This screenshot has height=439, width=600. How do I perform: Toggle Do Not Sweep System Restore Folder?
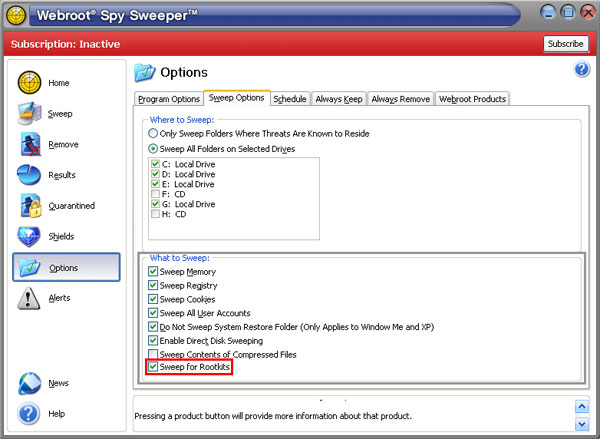click(x=153, y=326)
